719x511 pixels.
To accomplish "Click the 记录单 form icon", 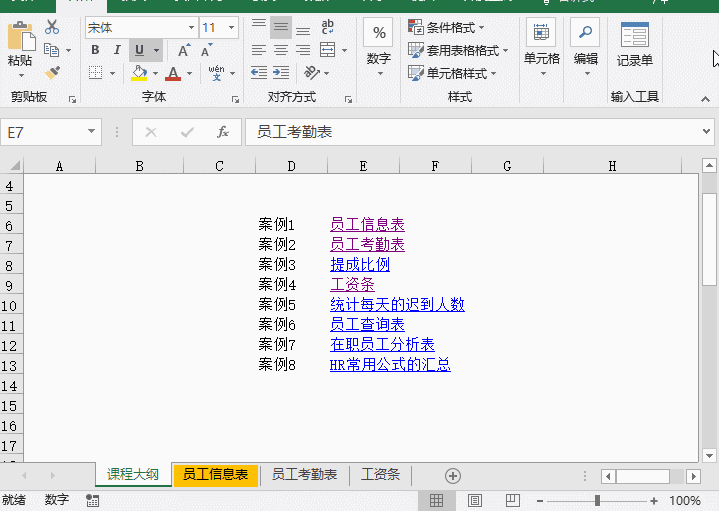I will pyautogui.click(x=635, y=35).
